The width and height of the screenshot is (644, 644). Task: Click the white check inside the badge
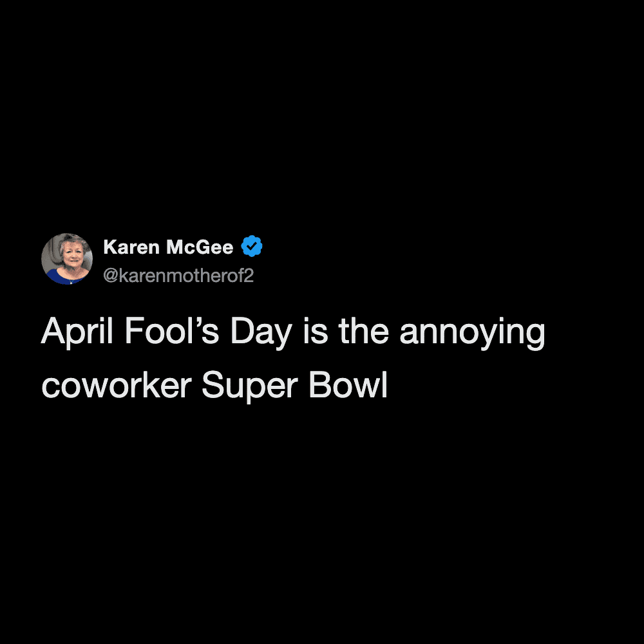[252, 247]
